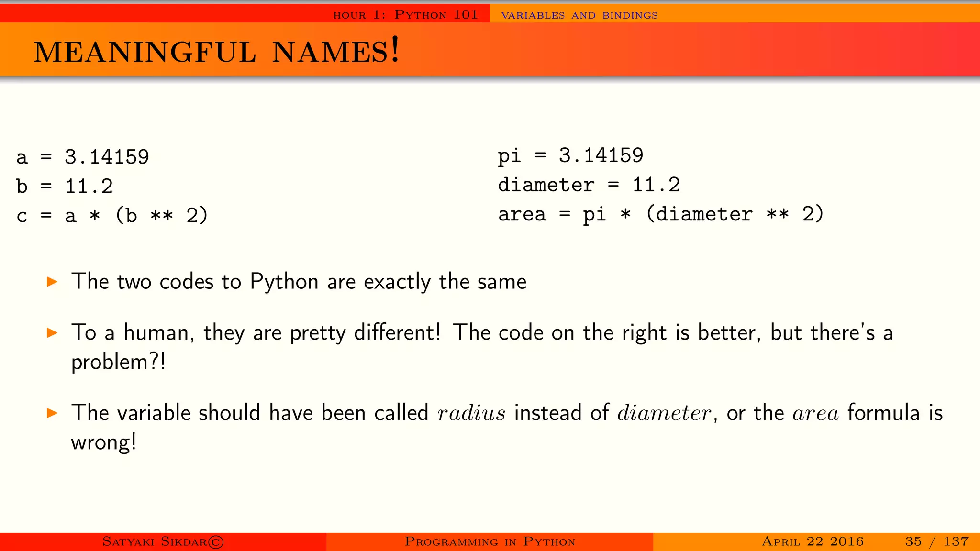
Task: Click 'Programming in Python' footer title
Action: (x=490, y=541)
